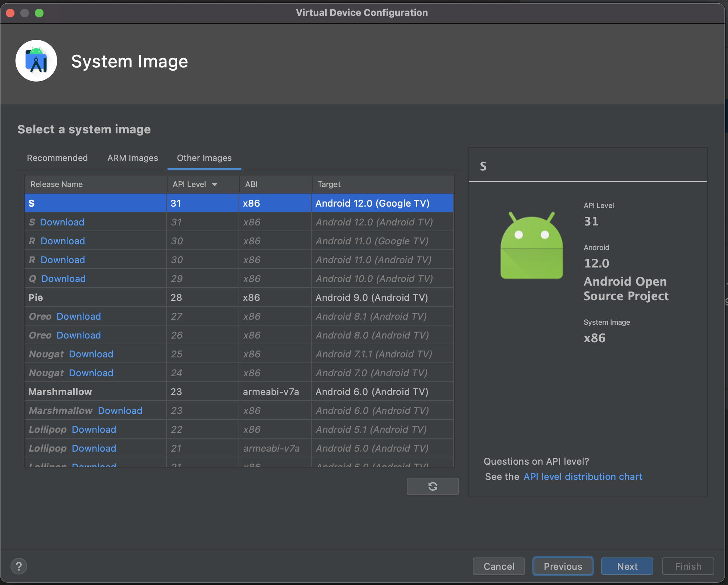Open the API level distribution chart link
This screenshot has width=728, height=585.
coord(583,477)
